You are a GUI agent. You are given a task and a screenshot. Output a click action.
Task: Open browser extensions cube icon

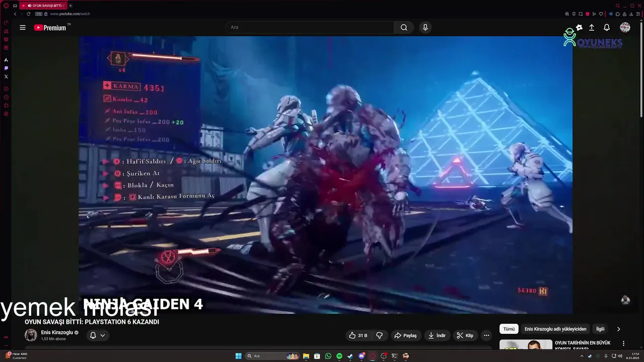click(x=618, y=14)
